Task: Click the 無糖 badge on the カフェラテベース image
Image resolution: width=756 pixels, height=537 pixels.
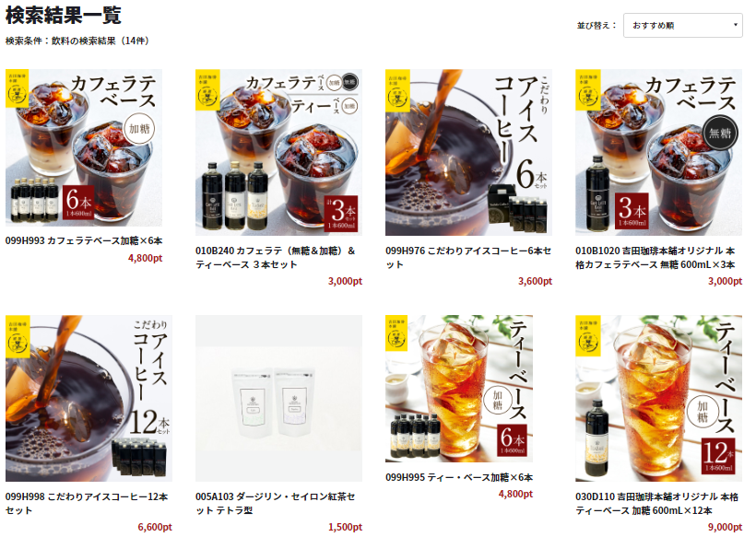Action: click(720, 133)
